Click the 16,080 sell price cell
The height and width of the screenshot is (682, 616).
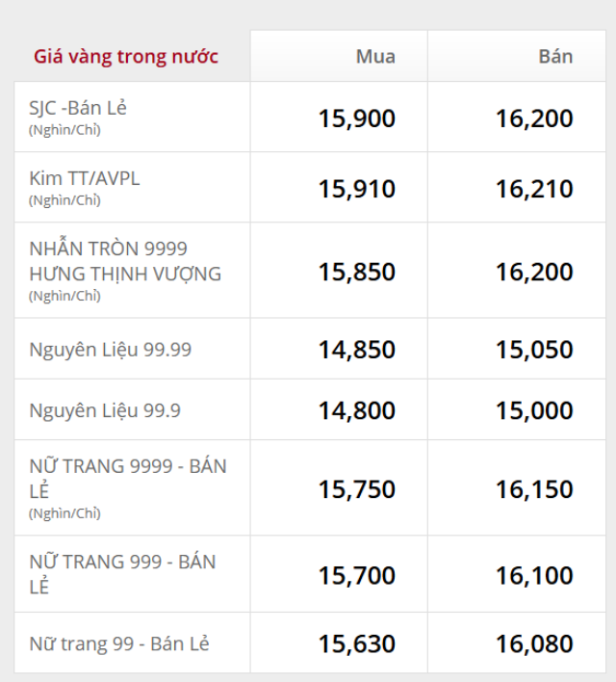(x=534, y=643)
